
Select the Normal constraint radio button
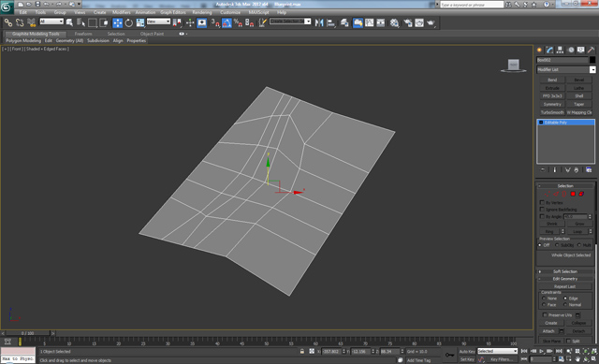[565, 305]
